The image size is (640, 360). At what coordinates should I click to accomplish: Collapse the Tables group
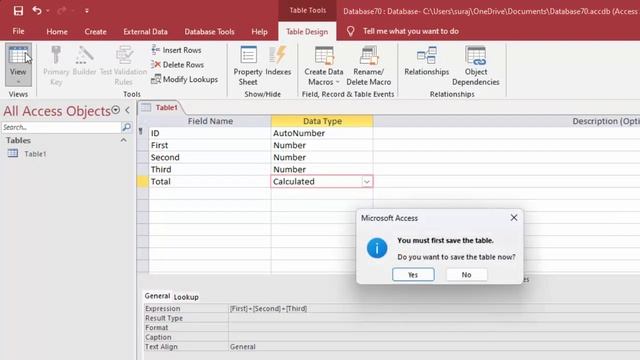123,140
